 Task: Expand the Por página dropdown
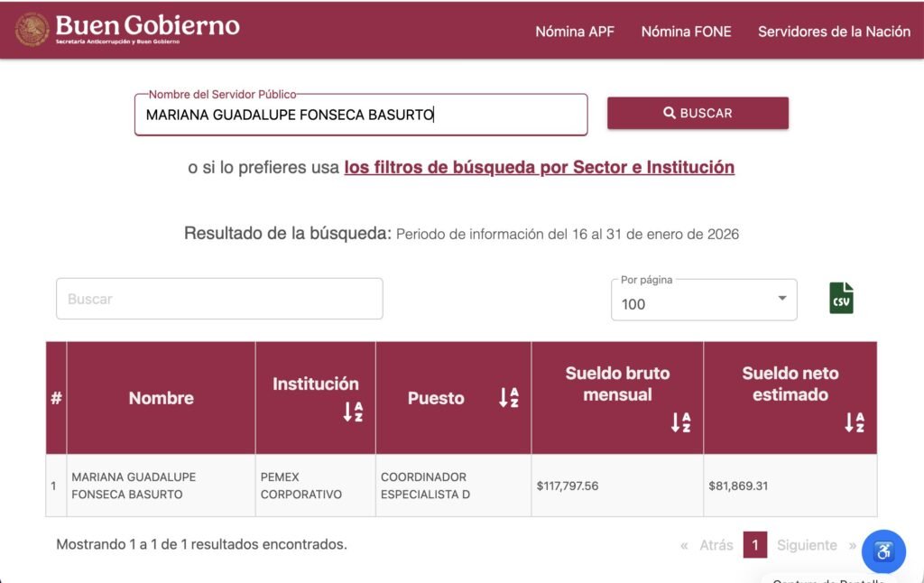tap(704, 300)
